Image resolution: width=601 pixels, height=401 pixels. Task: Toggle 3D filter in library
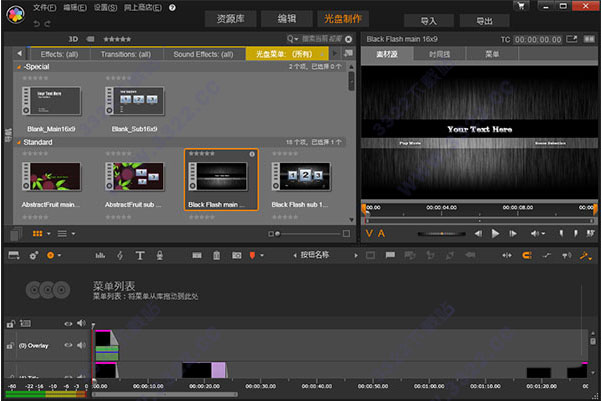73,39
